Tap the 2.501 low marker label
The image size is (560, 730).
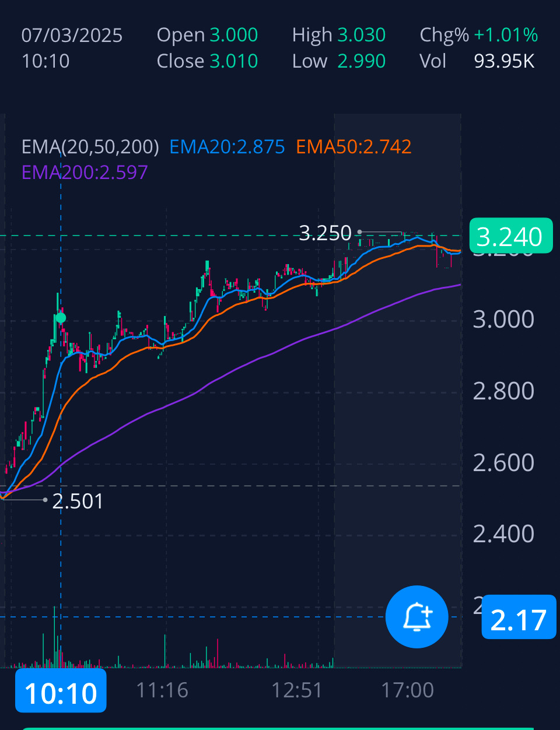pyautogui.click(x=78, y=501)
